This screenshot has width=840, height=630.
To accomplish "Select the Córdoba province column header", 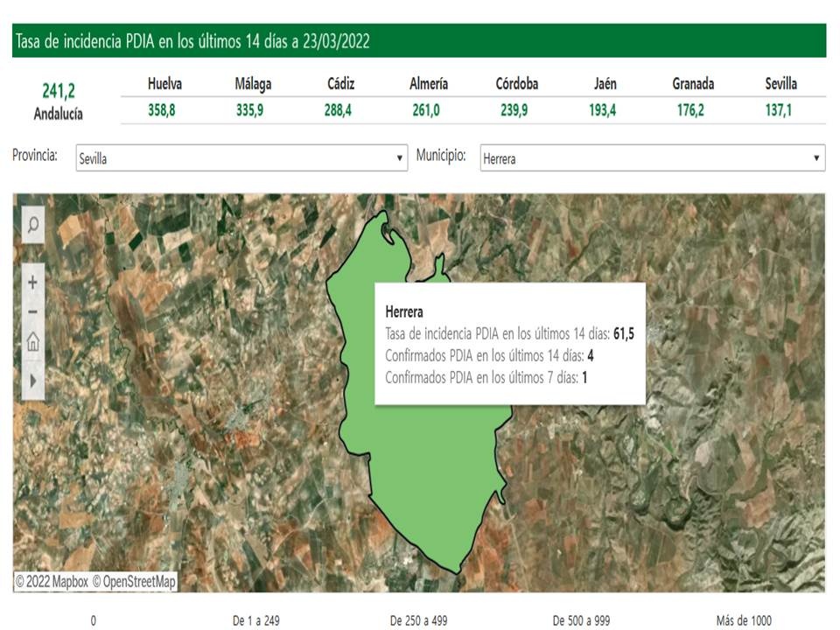I will tap(518, 83).
